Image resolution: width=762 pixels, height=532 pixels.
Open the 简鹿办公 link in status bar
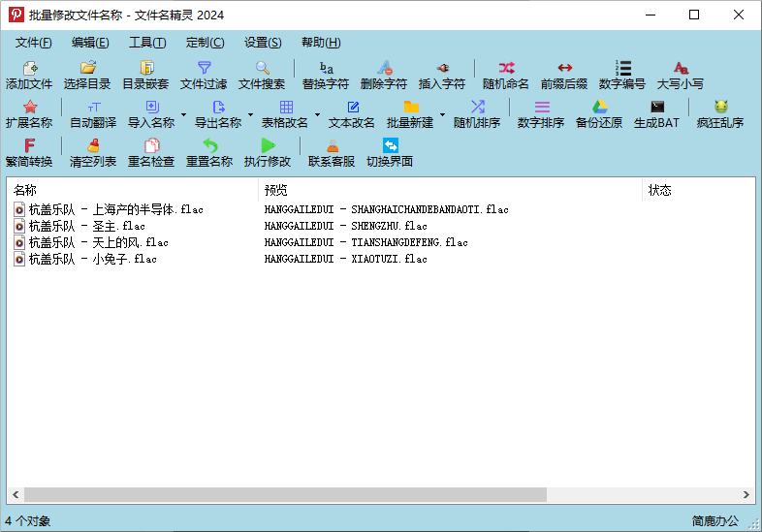[x=715, y=521]
